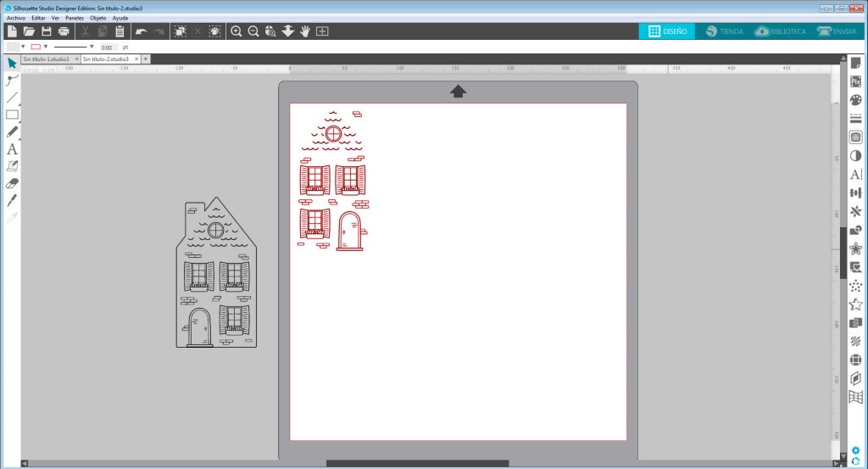The image size is (868, 469).
Task: Select the draw a note tool
Action: coord(12,166)
